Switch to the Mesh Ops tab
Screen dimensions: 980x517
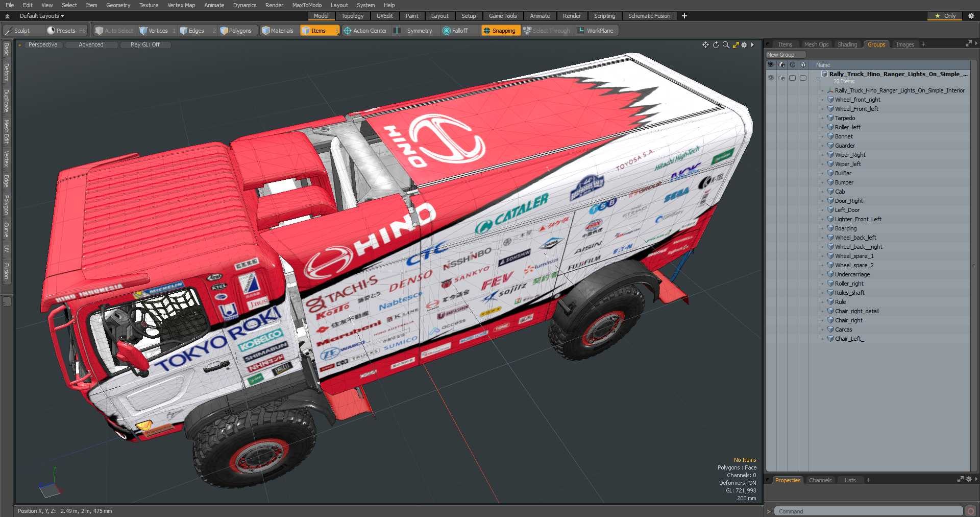click(x=816, y=44)
